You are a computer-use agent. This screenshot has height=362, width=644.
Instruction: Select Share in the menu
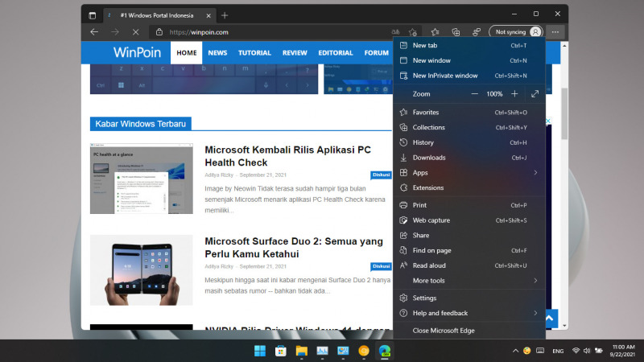(469, 235)
